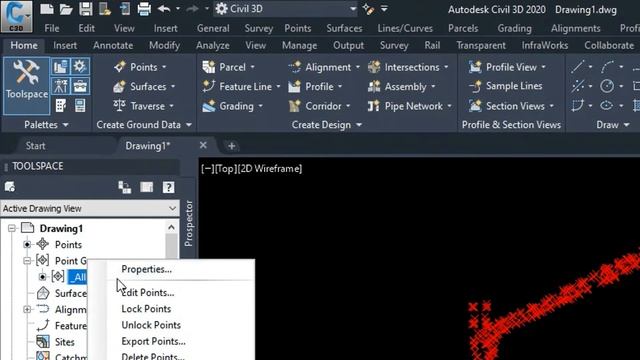Screen dimensions: 640x360
Task: Click the [Top] view control label
Action: coord(226,169)
